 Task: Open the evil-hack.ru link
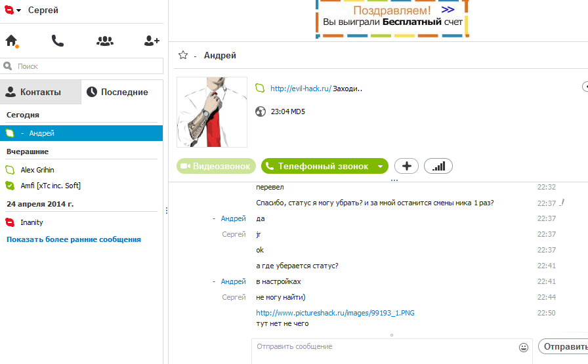[301, 89]
